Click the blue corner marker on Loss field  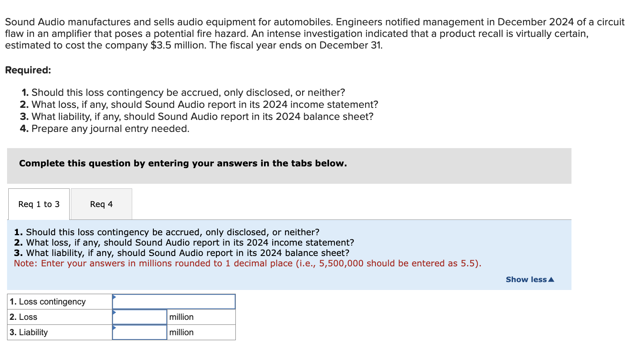114,312
